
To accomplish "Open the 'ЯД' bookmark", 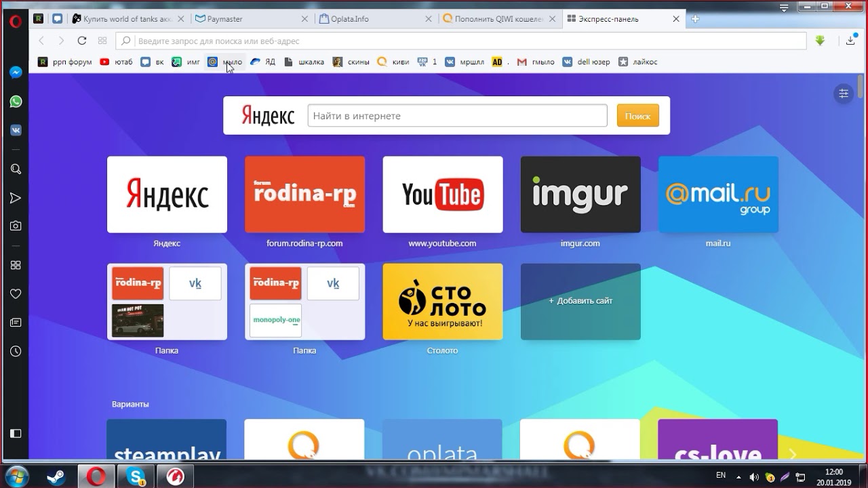I will pos(262,62).
